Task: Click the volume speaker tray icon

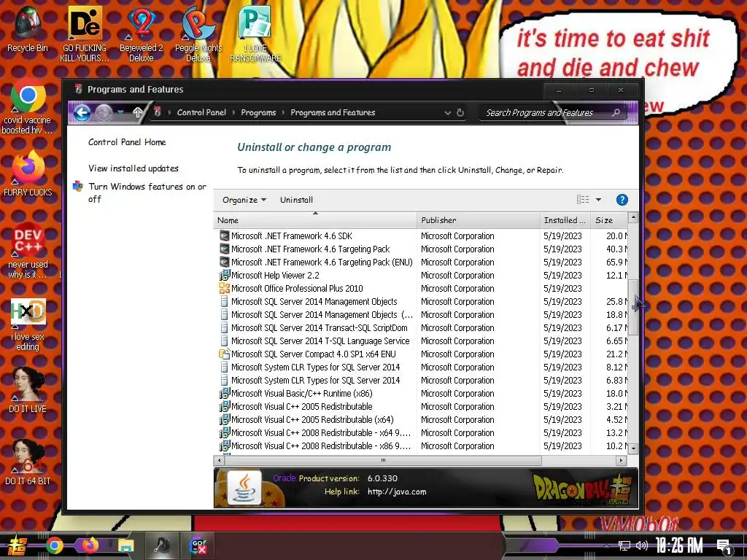Action: tap(642, 545)
